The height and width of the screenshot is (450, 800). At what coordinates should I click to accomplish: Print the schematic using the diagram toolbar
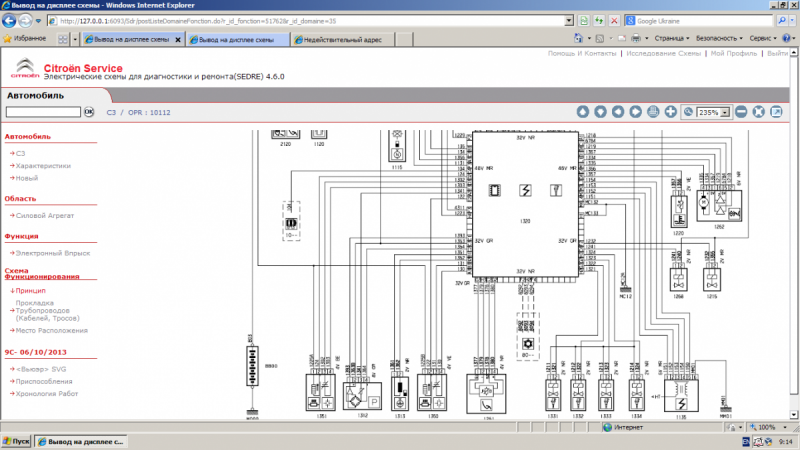[654, 112]
